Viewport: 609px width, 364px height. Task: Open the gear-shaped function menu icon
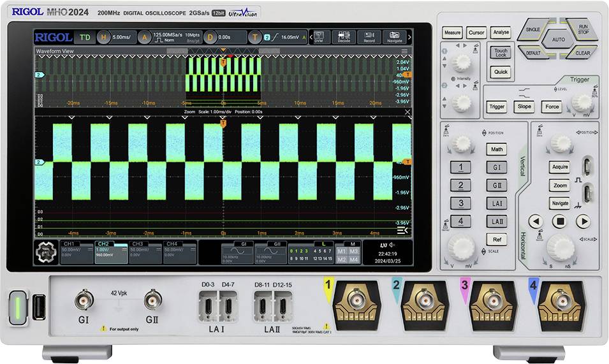pos(45,253)
